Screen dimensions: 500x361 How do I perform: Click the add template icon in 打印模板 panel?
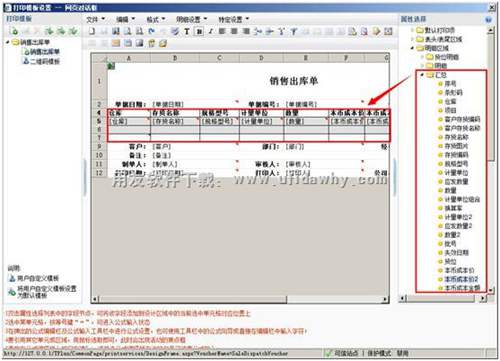(14, 31)
